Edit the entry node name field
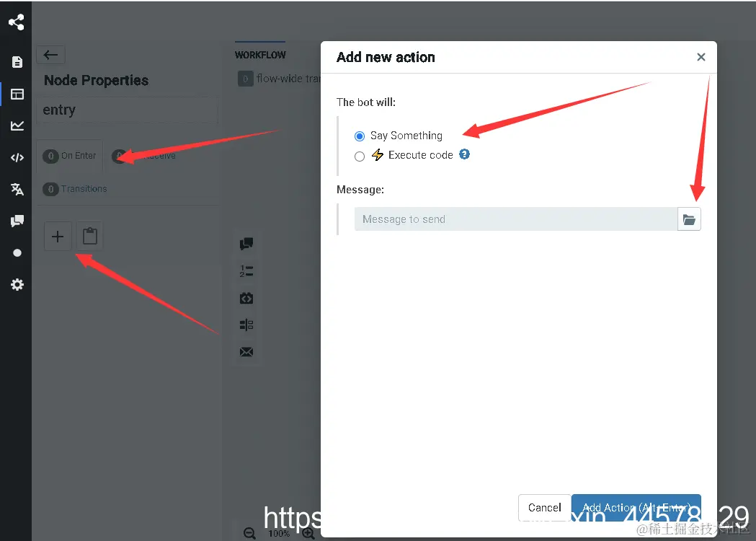The width and height of the screenshot is (756, 541). [127, 110]
